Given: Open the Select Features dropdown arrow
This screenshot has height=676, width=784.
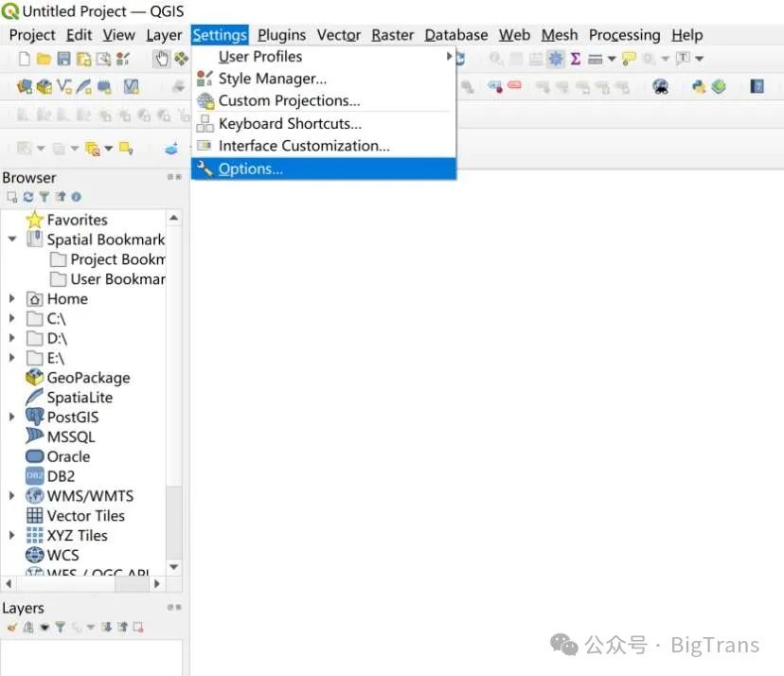Looking at the screenshot, I should click(x=41, y=149).
